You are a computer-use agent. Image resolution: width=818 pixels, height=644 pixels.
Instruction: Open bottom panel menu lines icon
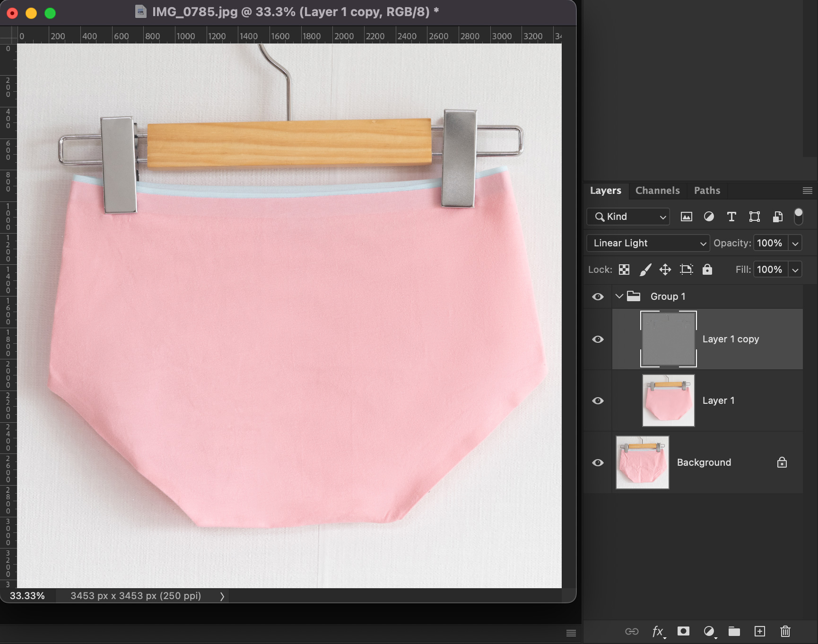pyautogui.click(x=571, y=633)
